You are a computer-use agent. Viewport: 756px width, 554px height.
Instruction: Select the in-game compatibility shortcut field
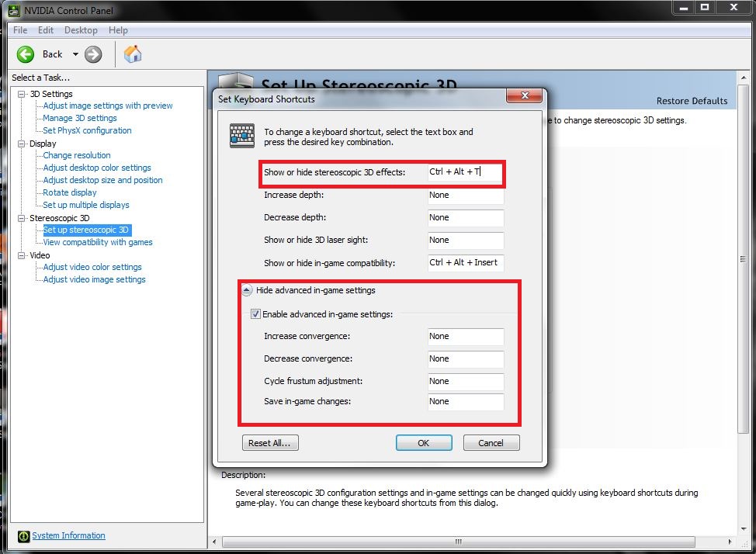pos(466,263)
